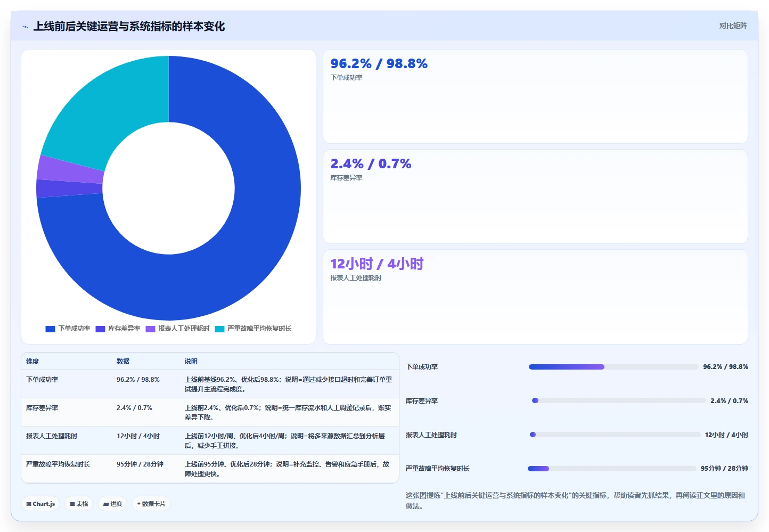Click explanation text 上线前95分钟
This screenshot has height=532, width=769.
287,469
